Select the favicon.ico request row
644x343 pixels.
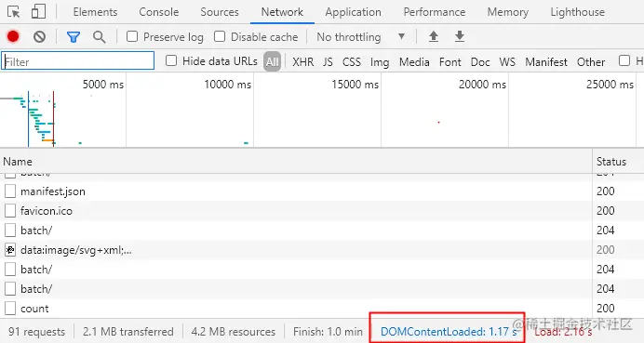pyautogui.click(x=322, y=211)
